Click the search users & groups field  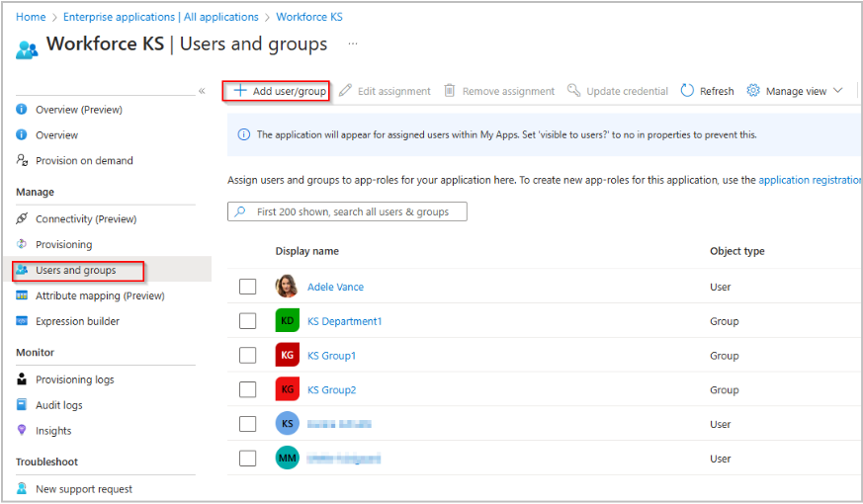coord(351,211)
